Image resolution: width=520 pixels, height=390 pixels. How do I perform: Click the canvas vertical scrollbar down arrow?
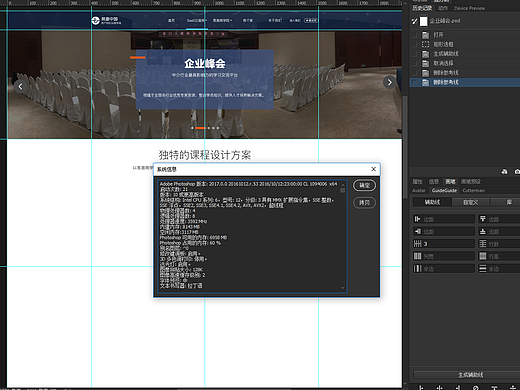click(x=405, y=384)
